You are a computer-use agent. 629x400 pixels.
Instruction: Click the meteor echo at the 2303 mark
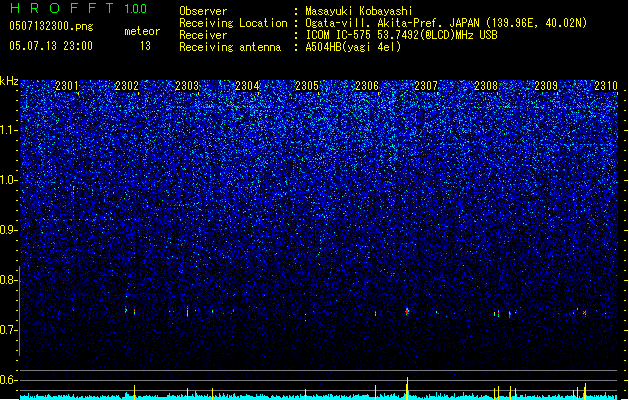click(x=187, y=312)
